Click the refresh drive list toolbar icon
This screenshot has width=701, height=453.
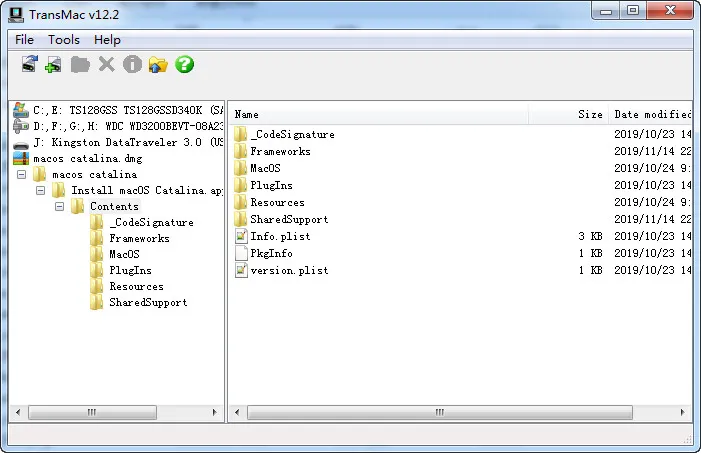point(30,64)
